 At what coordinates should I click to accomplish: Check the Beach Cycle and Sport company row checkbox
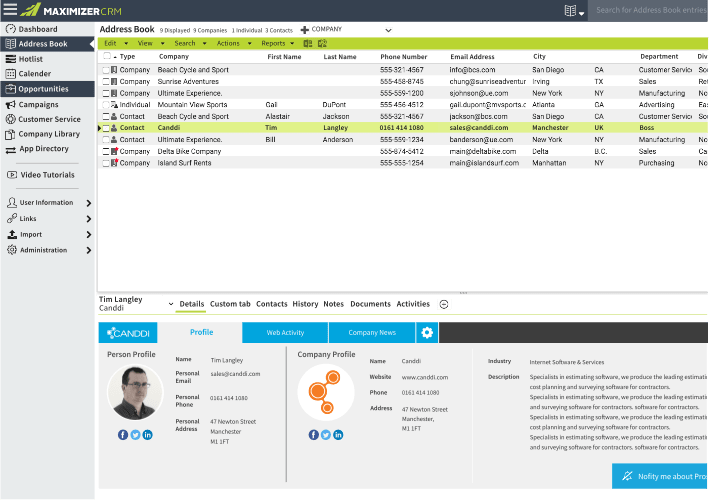[106, 70]
